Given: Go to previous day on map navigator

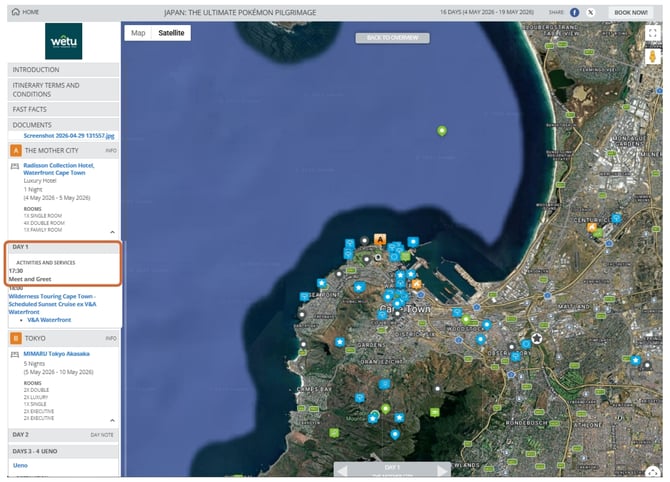Looking at the screenshot, I should (342, 470).
